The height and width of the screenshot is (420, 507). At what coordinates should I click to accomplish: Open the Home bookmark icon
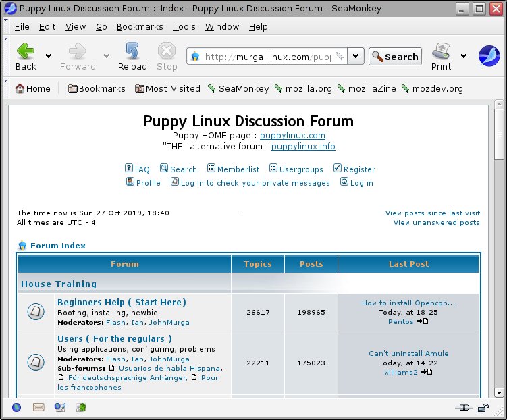coord(20,88)
